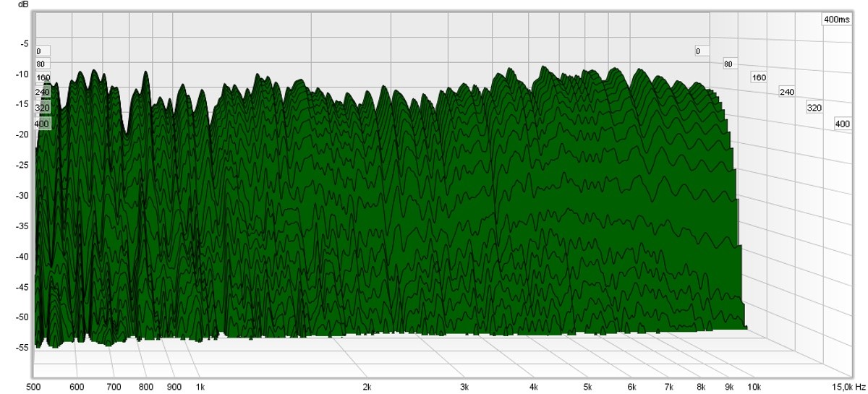This screenshot has height=394, width=868.
Task: Click the 9k frequency axis label
Action: coord(730,387)
